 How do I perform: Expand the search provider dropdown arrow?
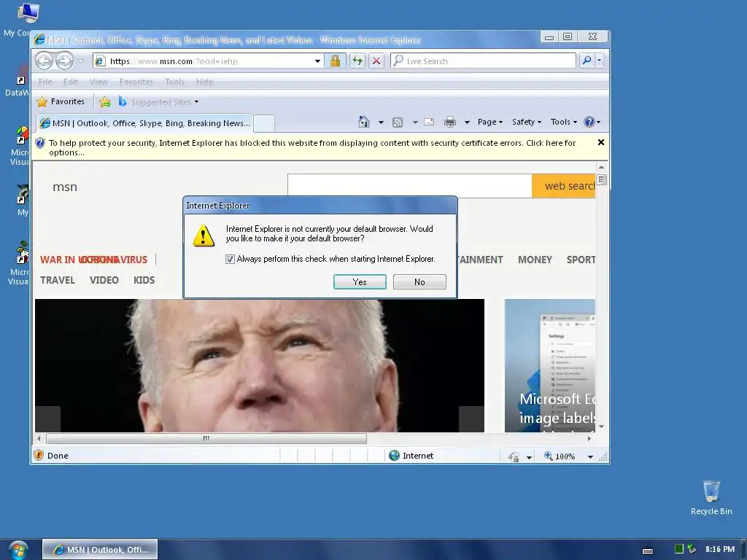(600, 61)
